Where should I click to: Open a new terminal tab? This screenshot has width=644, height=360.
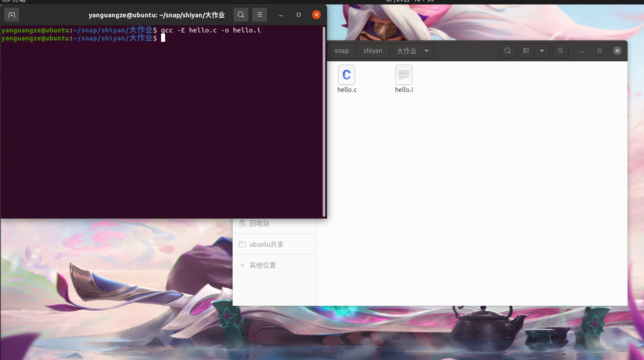pyautogui.click(x=11, y=14)
